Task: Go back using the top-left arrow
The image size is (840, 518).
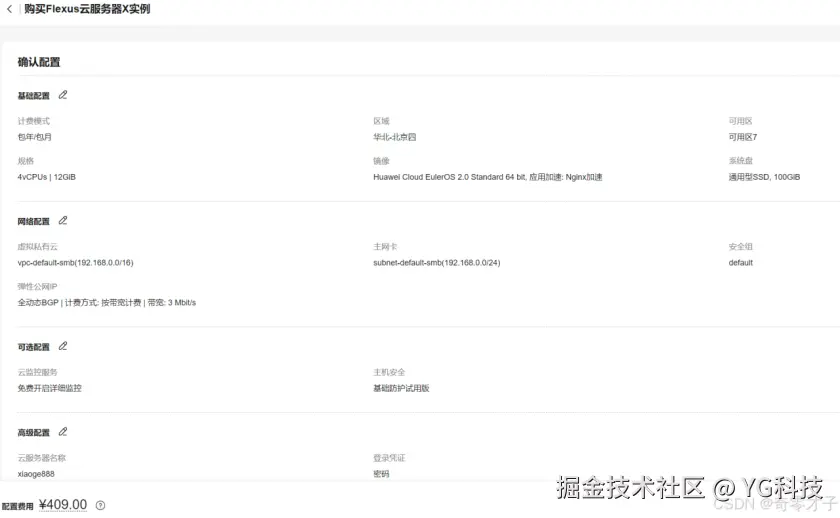Action: 9,9
